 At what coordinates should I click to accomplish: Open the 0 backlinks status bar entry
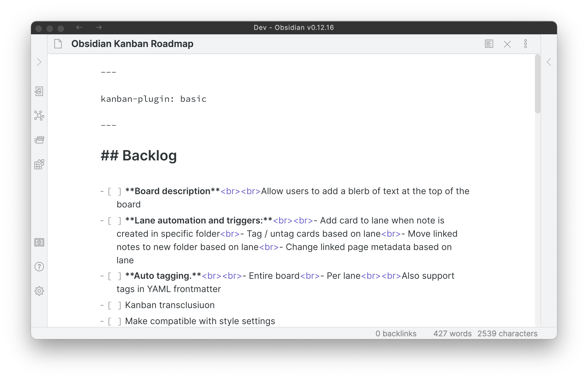click(396, 334)
